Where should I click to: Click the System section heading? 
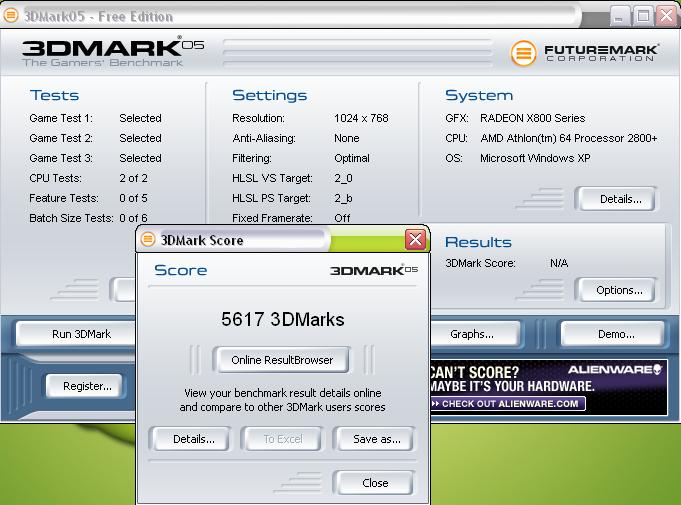479,95
